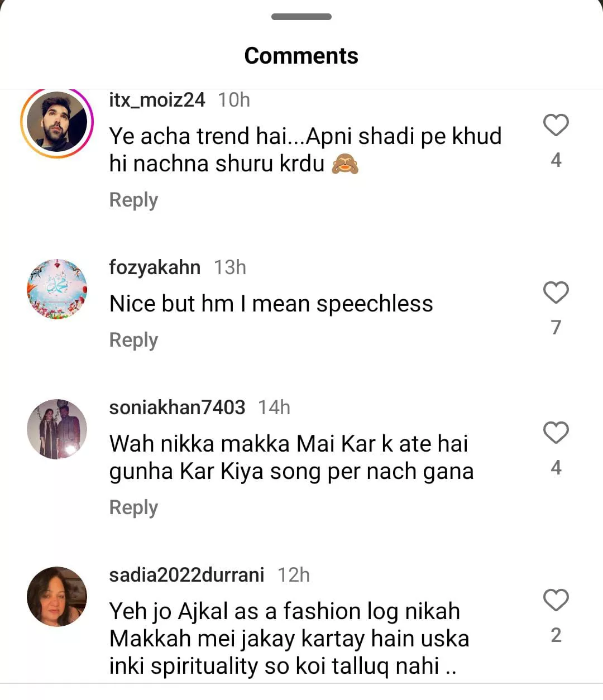Tap heart on fozyakahn's comment
This screenshot has height=700, width=603.
tap(556, 293)
